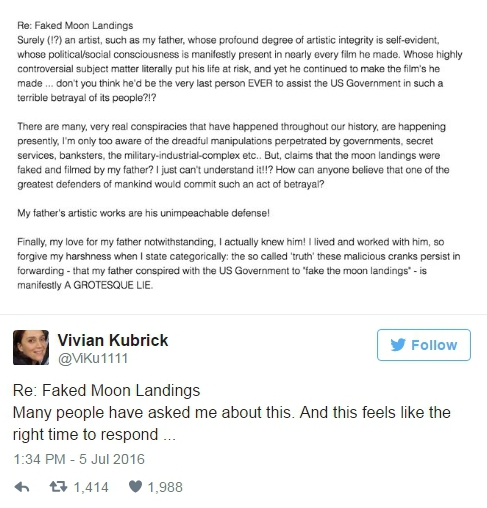Click the paragraph beginning 'Surely (!?) an artist'
This screenshot has width=487, height=508.
click(x=240, y=69)
